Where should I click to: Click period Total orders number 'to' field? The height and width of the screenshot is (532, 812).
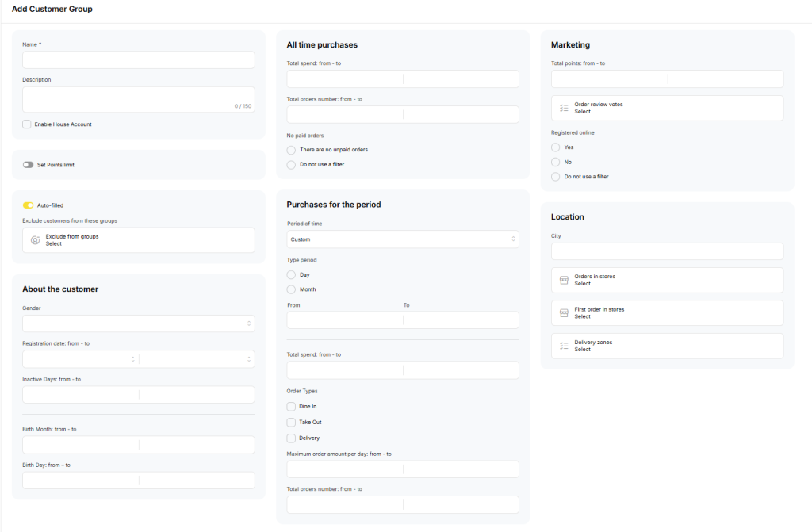click(x=461, y=504)
